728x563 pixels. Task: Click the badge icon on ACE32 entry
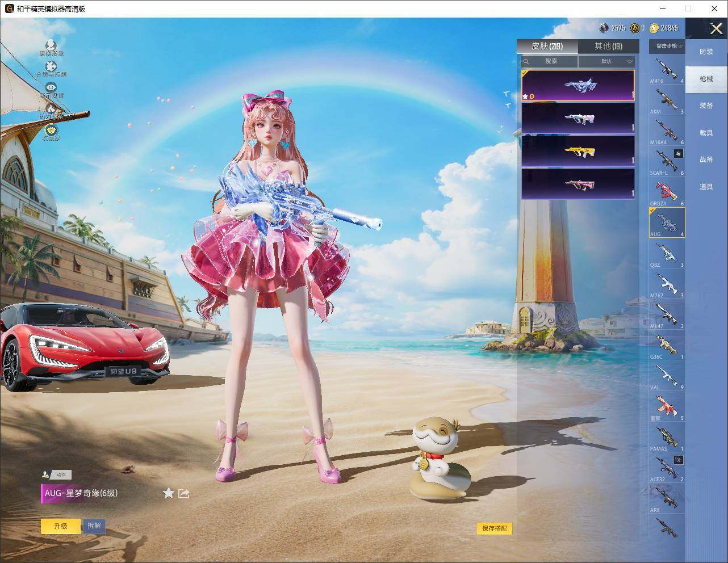[x=679, y=460]
